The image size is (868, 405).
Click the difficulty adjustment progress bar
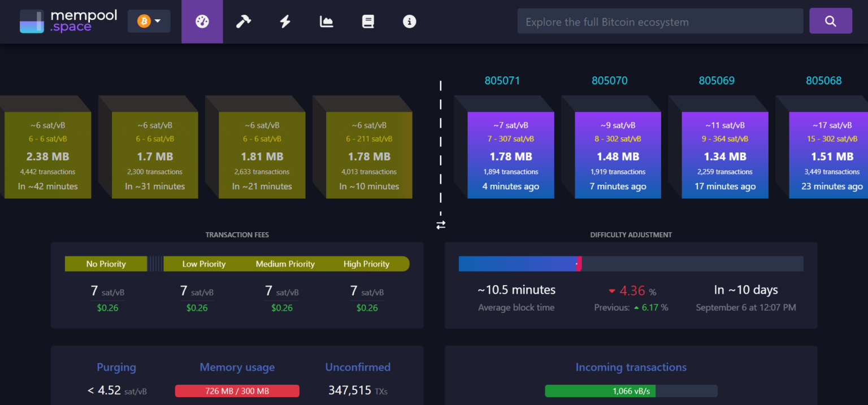tap(631, 263)
